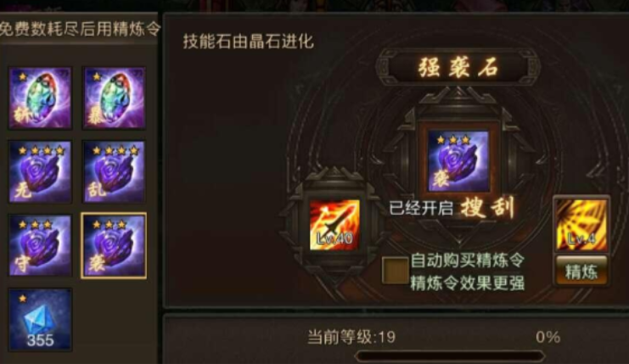Select the 暴 rainbow crystal stone
Viewport: 629px width, 364px height.
coord(114,98)
